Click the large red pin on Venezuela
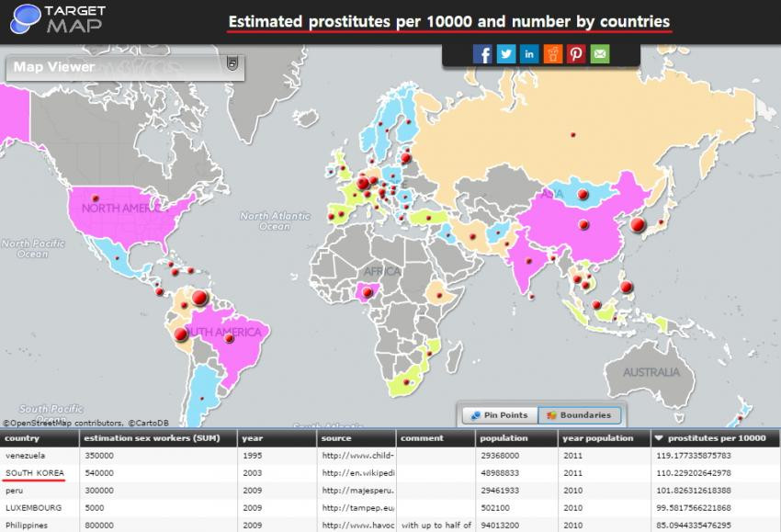The width and height of the screenshot is (781, 532). [x=199, y=298]
